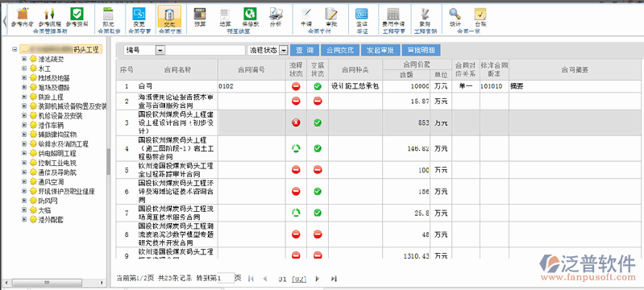Toggle red X flow status in row 3
This screenshot has height=290, width=644.
point(296,122)
